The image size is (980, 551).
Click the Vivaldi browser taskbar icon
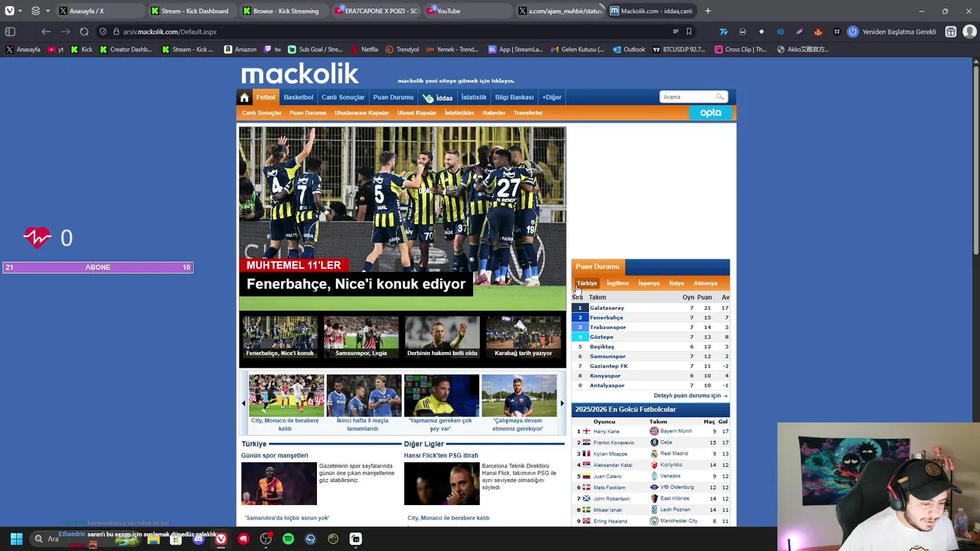[x=220, y=539]
